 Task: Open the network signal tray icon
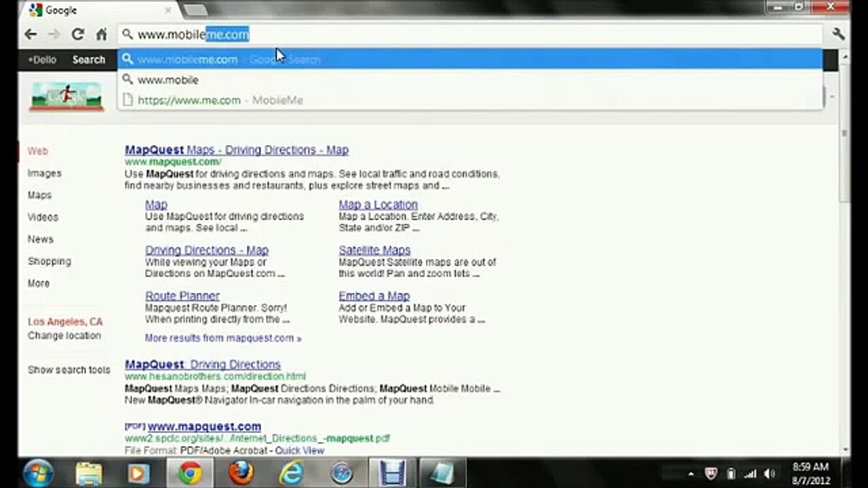(750, 474)
